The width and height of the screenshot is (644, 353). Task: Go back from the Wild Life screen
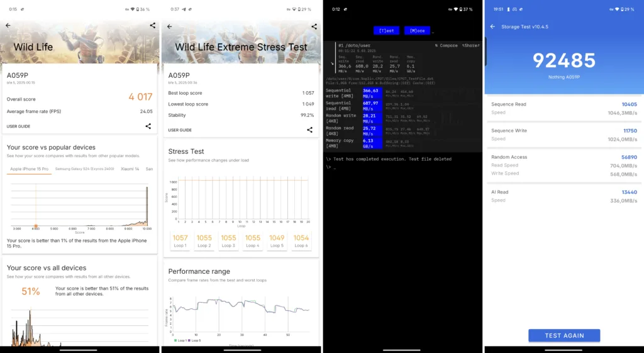(x=8, y=26)
